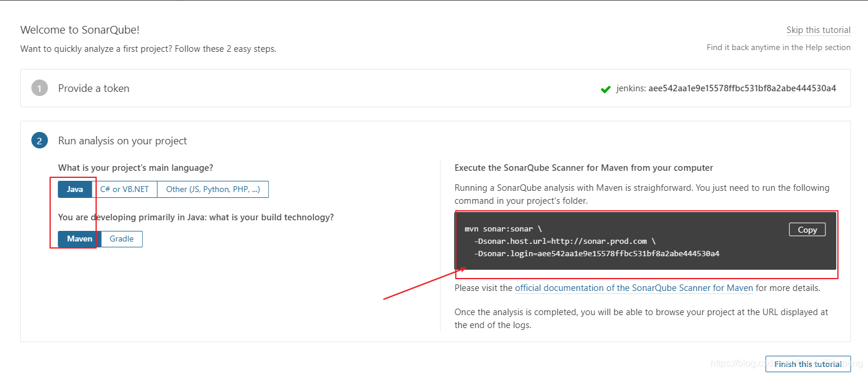
Task: Switch build technology to Gradle
Action: click(x=121, y=239)
